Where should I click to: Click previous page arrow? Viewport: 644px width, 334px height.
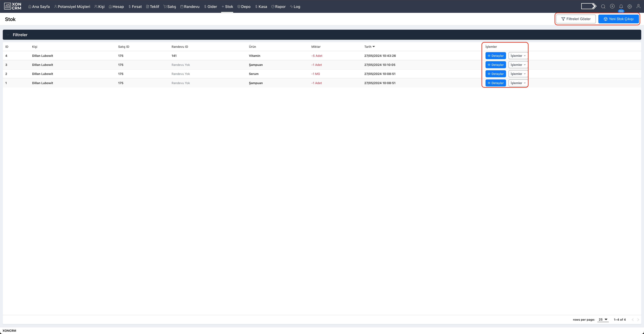click(x=633, y=320)
